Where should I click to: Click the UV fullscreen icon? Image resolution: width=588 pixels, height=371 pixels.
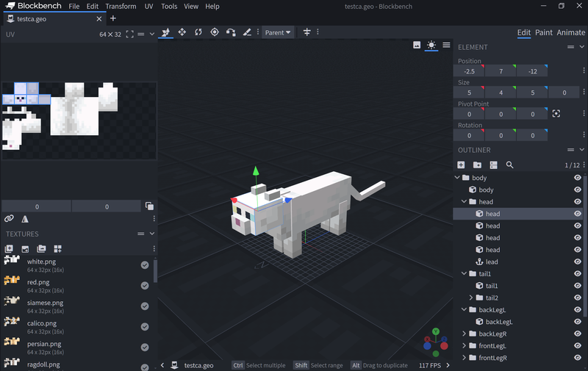(x=130, y=35)
